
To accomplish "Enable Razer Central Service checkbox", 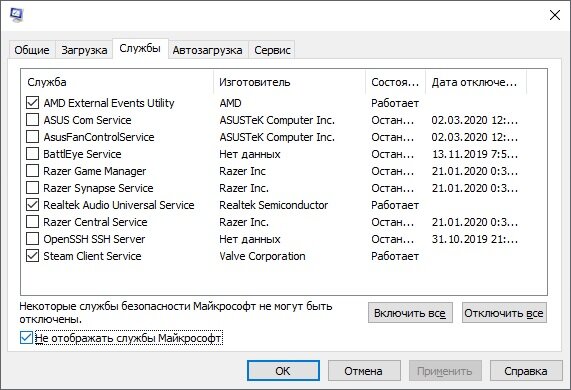I will point(32,222).
